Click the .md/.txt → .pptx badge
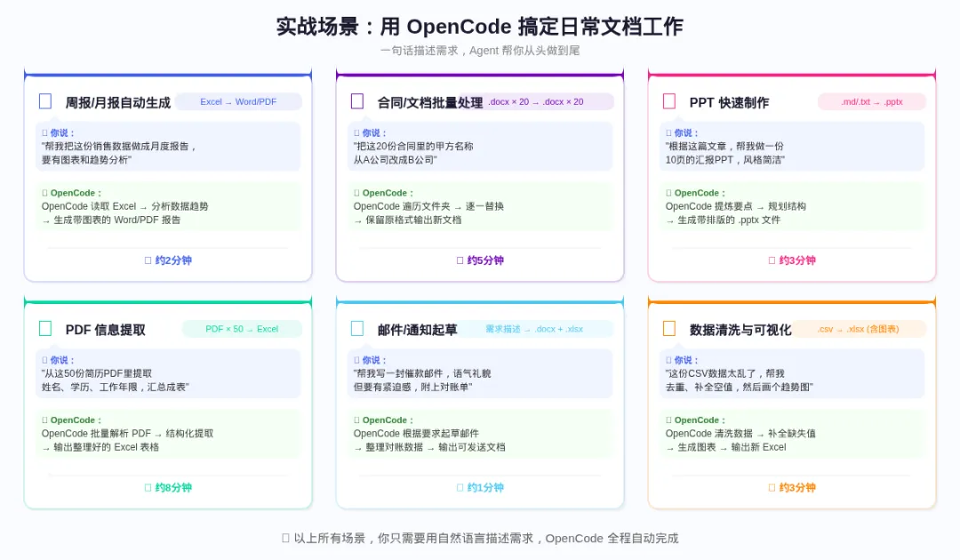 [x=872, y=101]
